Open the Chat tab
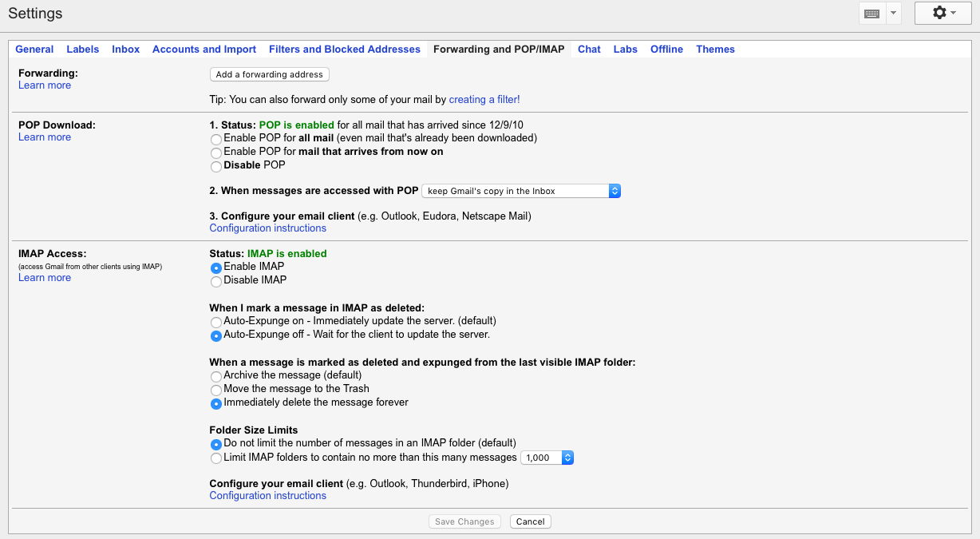Image resolution: width=980 pixels, height=539 pixels. pyautogui.click(x=589, y=50)
